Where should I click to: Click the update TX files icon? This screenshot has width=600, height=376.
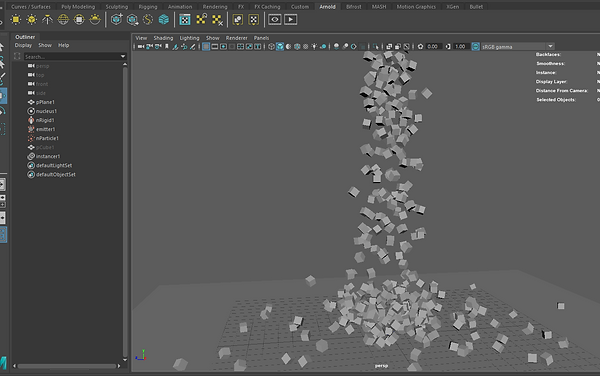click(x=201, y=20)
